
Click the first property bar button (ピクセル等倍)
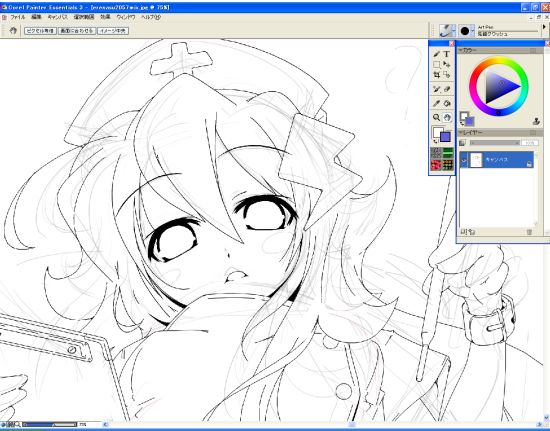point(40,31)
